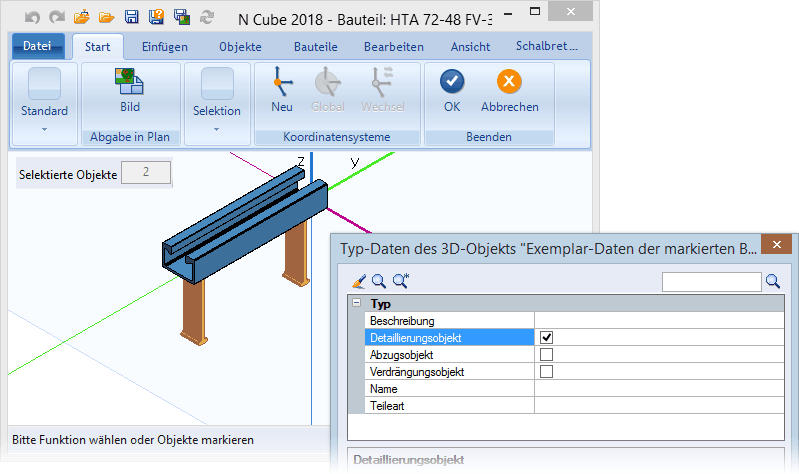Click save-with-picture floppy icon
Viewport: 799px width, 474px height.
[x=181, y=17]
